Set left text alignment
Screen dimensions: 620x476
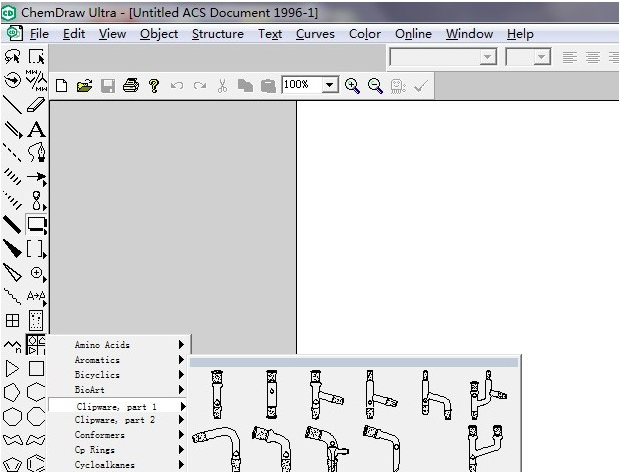tap(569, 58)
